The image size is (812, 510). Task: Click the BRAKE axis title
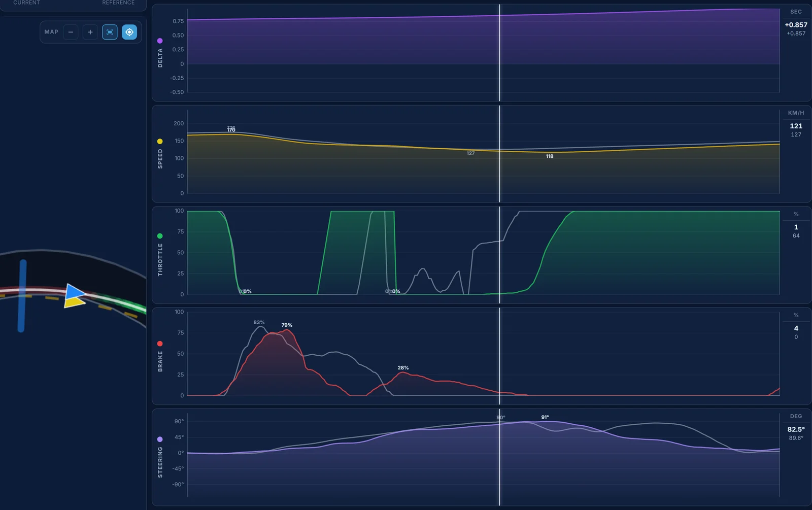tap(160, 361)
